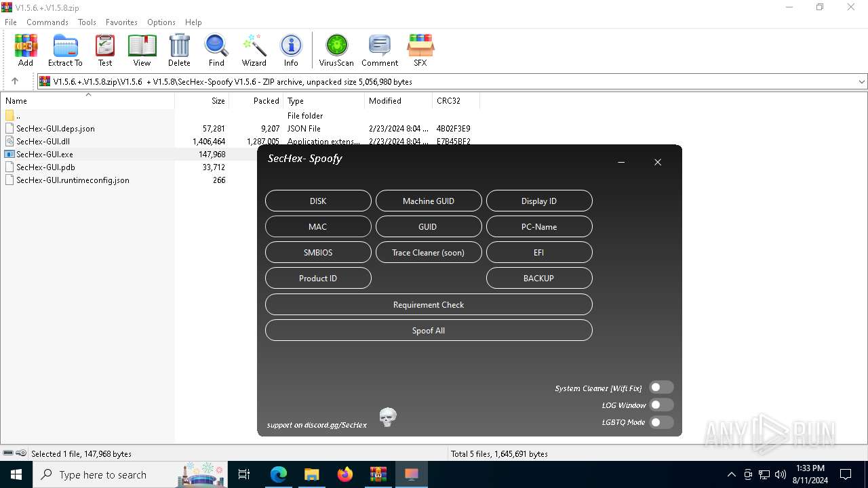The width and height of the screenshot is (868, 488).
Task: Click the GUID button
Action: tap(429, 226)
